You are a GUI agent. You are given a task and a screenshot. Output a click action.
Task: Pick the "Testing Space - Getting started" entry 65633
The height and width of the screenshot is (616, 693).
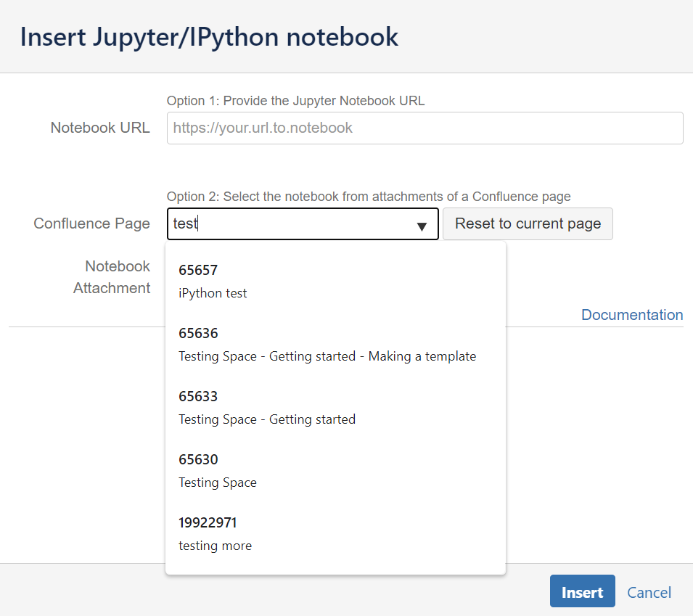pyautogui.click(x=267, y=419)
